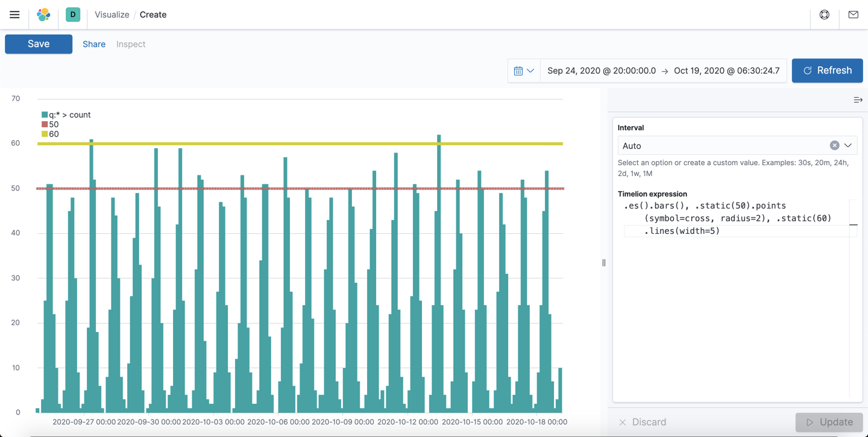Open the newsfeed envelope icon
868x437 pixels.
click(853, 14)
